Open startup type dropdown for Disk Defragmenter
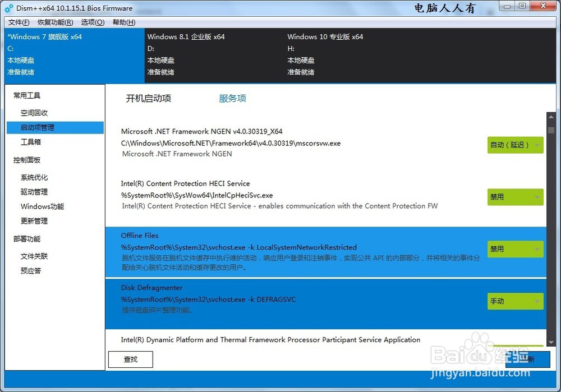Image resolution: width=561 pixels, height=392 pixels. pyautogui.click(x=515, y=301)
